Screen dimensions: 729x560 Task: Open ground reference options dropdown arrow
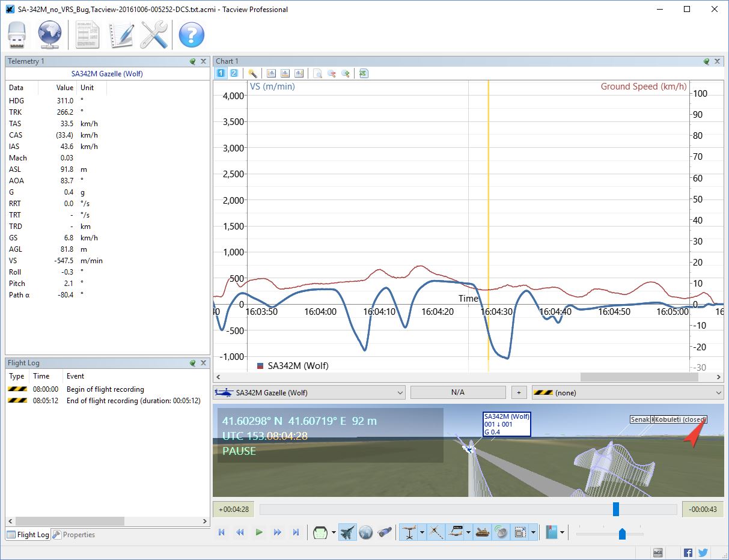click(422, 532)
